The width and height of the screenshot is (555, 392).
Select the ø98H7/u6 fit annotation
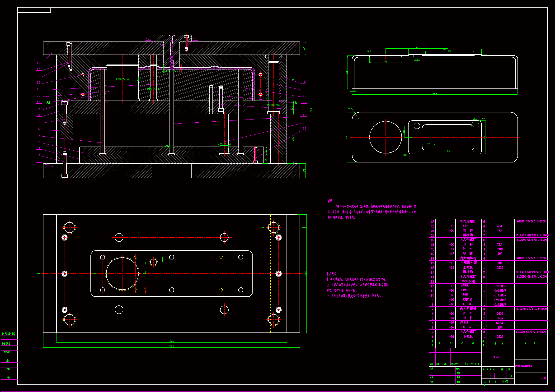(122, 79)
